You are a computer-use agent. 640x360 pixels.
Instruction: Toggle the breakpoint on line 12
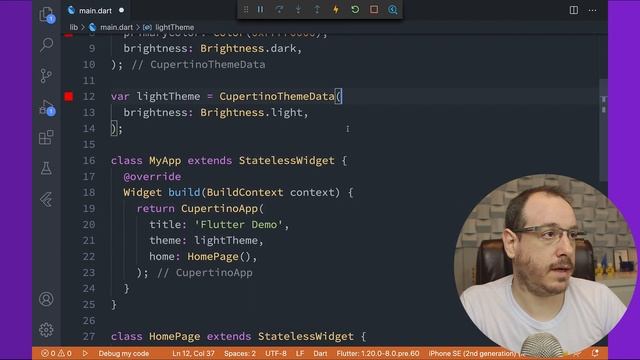tap(69, 96)
